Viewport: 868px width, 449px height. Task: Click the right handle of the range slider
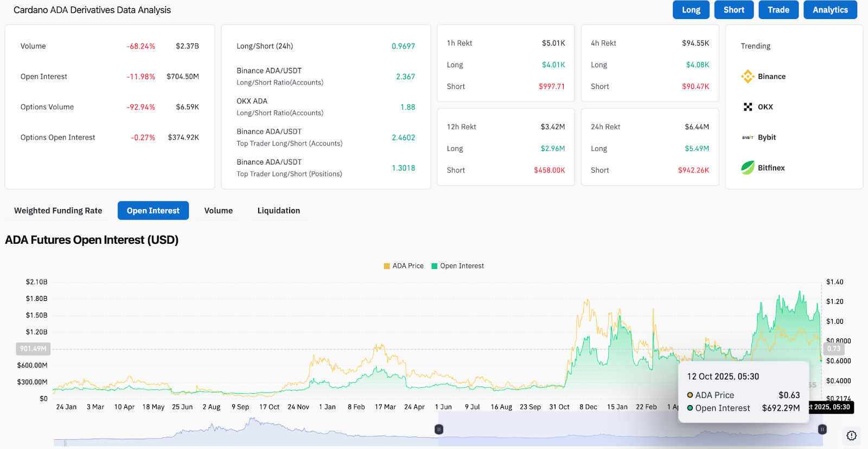pyautogui.click(x=822, y=429)
